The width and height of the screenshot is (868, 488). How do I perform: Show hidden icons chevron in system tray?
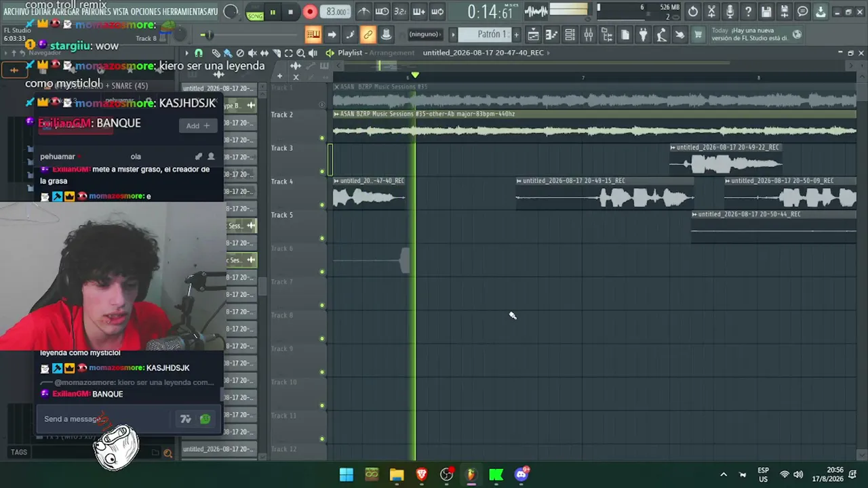point(724,474)
